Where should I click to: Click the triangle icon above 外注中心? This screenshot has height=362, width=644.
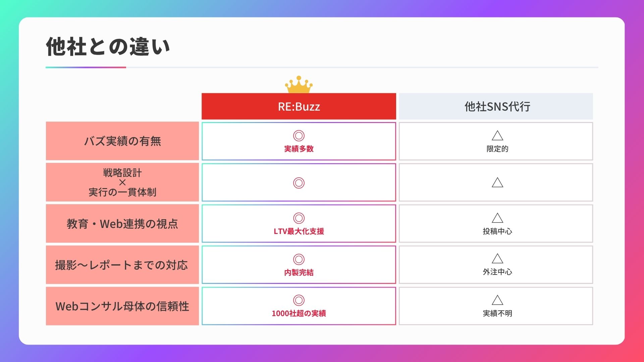[x=497, y=258]
